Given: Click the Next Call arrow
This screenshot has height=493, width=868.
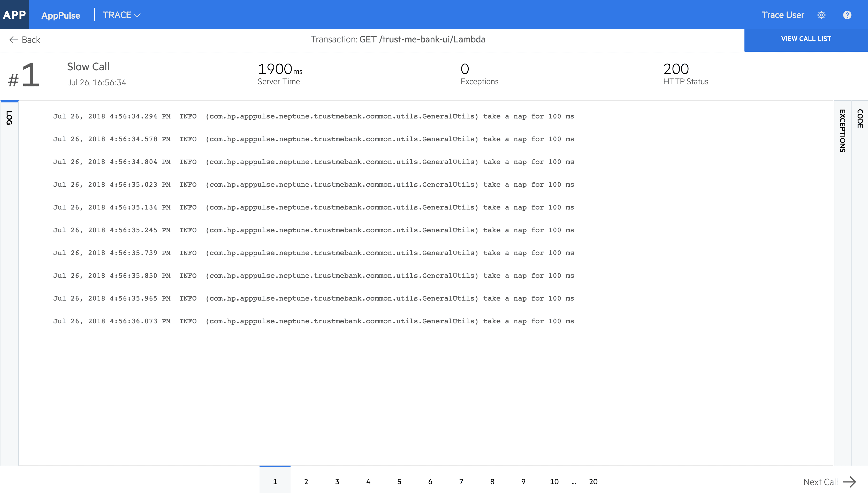Looking at the screenshot, I should (x=849, y=481).
